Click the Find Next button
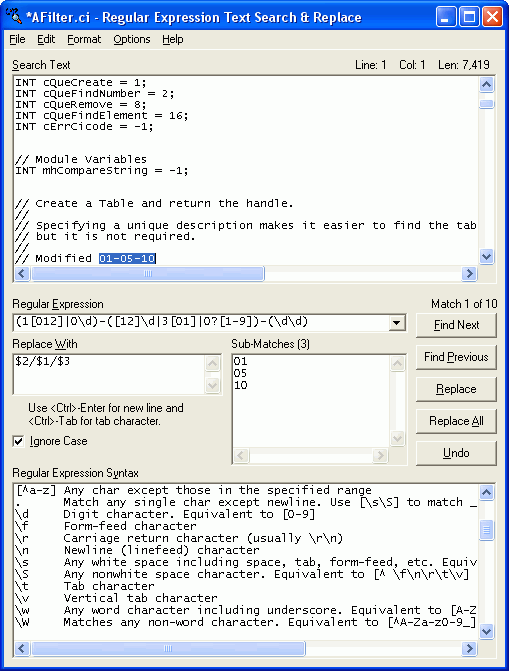 pos(456,325)
